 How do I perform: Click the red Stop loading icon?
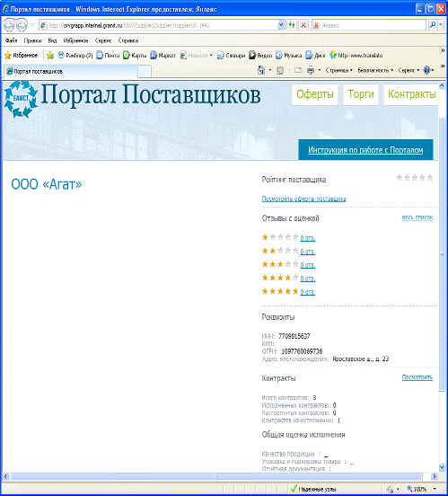[x=303, y=24]
